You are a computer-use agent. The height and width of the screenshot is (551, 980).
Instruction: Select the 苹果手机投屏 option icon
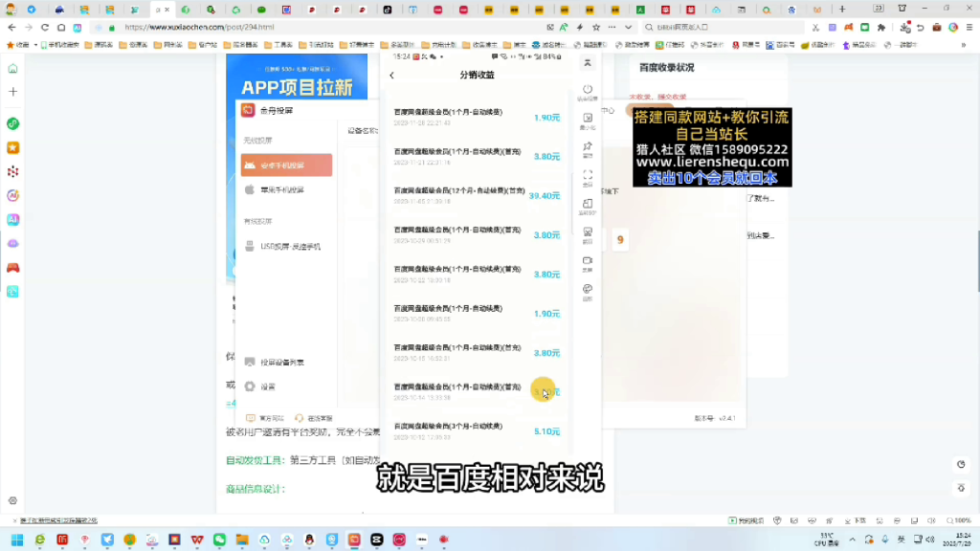[251, 189]
